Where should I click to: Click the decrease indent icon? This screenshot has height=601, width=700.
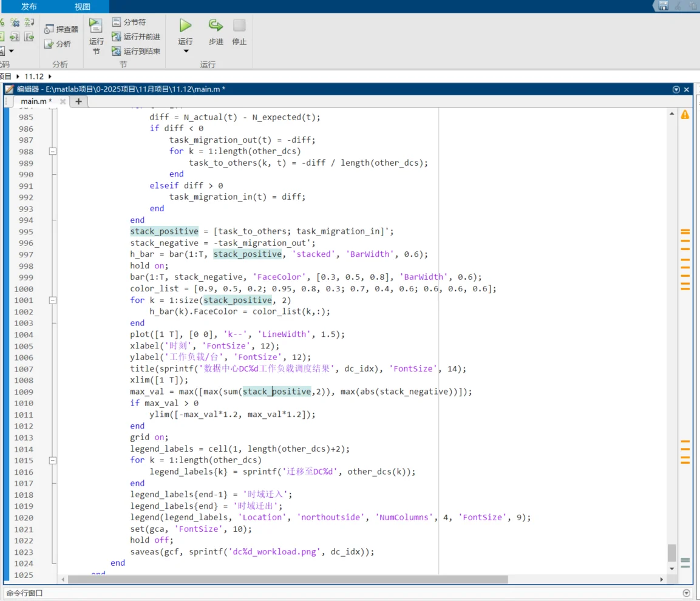(x=30, y=37)
